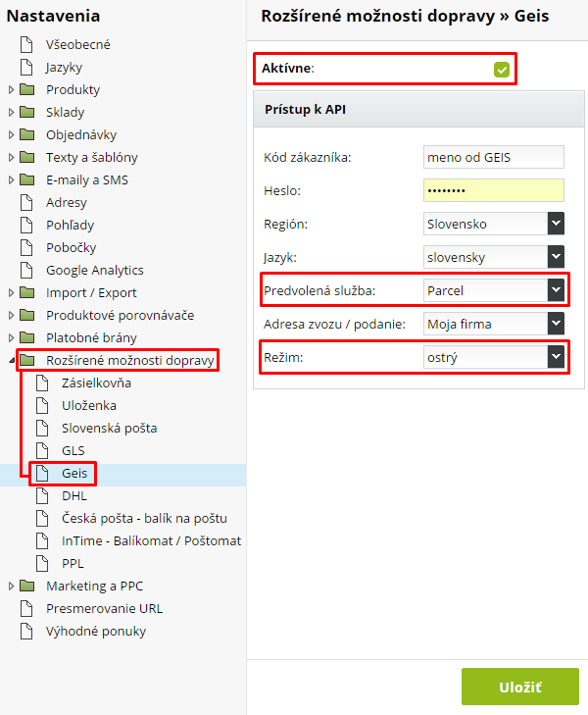
Task: Click the Platobné brány folder icon
Action: [x=27, y=337]
